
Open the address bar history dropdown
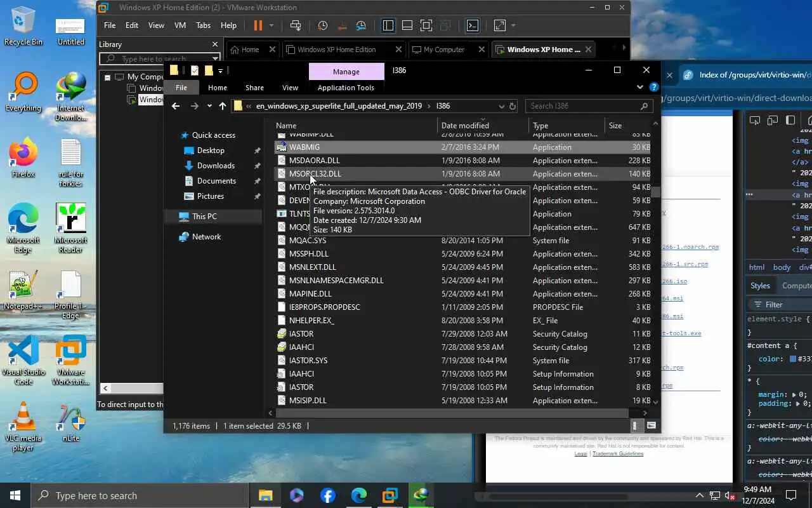pyautogui.click(x=501, y=106)
